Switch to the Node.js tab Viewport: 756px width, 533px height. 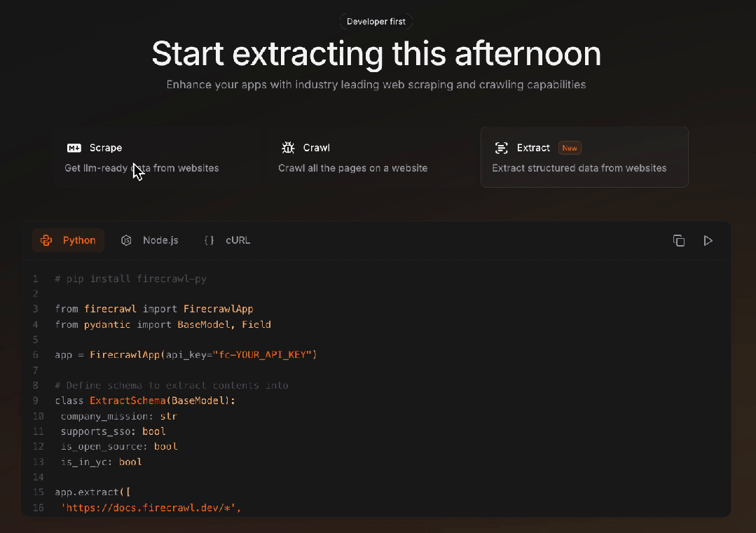point(149,240)
